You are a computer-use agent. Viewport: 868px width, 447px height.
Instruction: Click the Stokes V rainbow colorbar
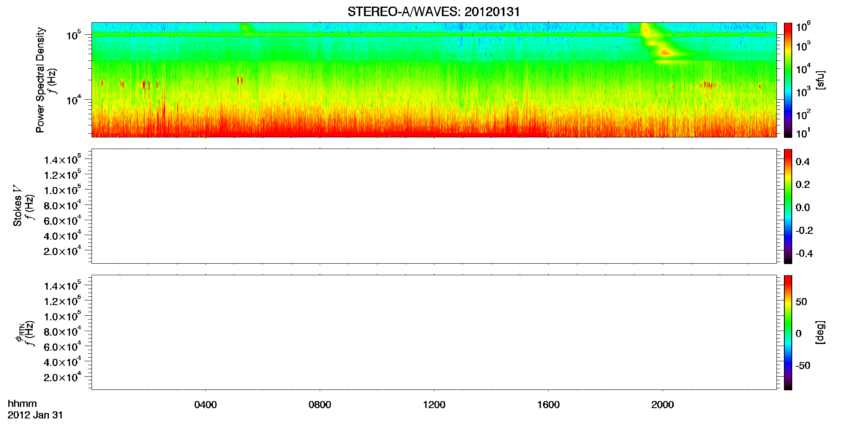click(788, 206)
